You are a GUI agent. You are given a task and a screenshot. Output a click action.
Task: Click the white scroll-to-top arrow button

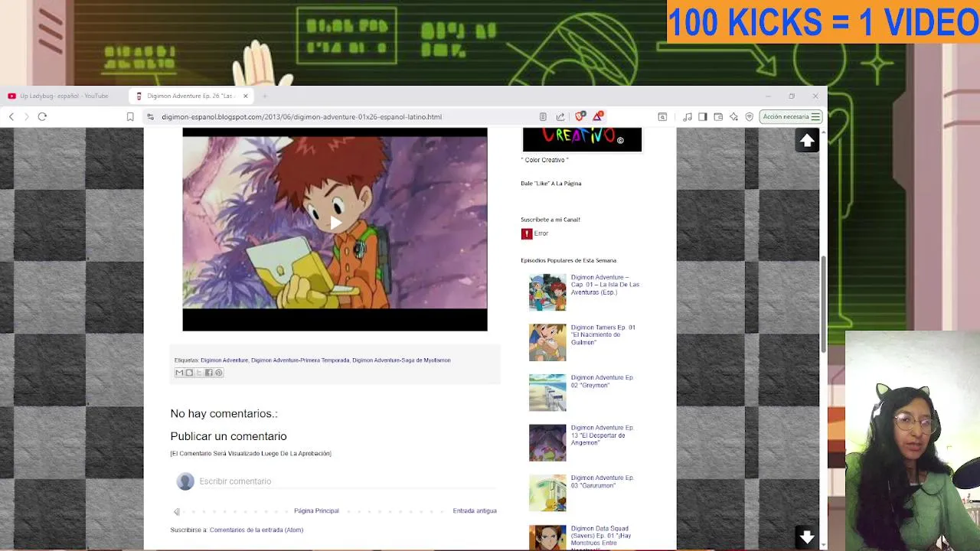807,141
